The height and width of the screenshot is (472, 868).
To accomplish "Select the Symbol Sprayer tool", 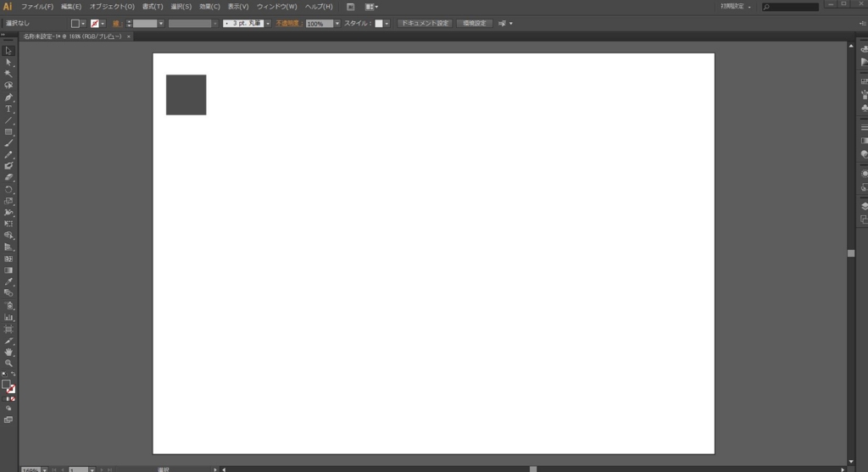I will click(8, 305).
